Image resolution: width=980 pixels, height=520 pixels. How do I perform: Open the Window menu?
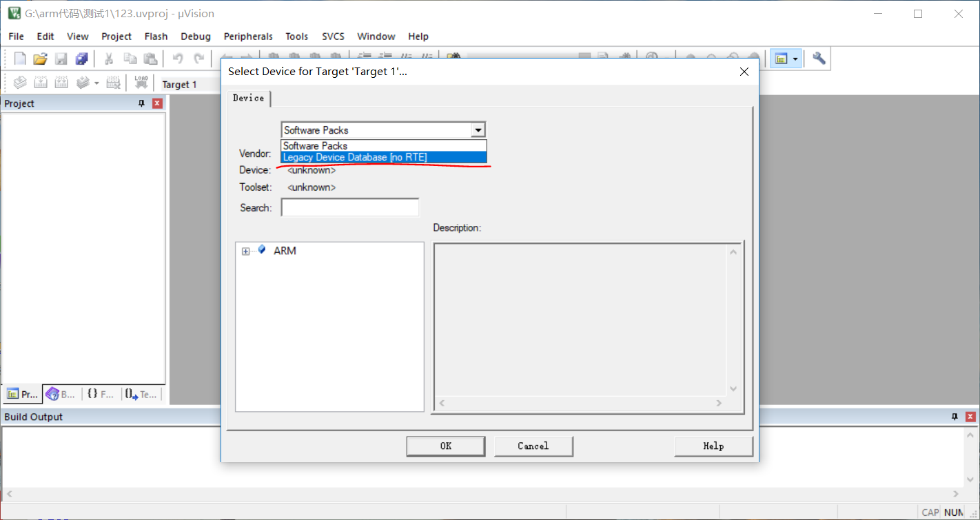[x=376, y=37]
